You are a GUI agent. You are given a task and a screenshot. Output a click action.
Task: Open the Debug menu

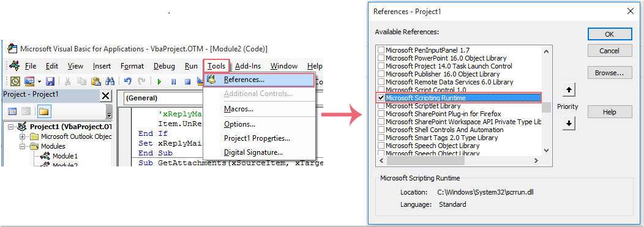click(164, 65)
